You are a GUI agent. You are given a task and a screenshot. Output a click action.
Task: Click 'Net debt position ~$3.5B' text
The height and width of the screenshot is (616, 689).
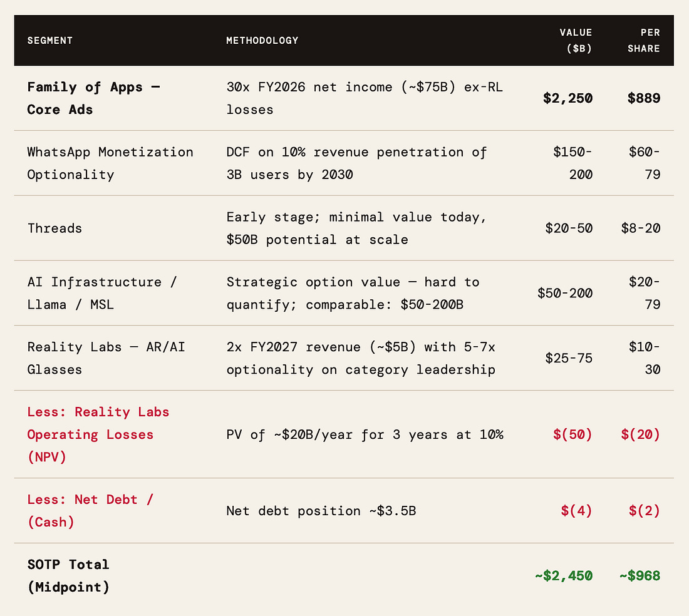(321, 511)
